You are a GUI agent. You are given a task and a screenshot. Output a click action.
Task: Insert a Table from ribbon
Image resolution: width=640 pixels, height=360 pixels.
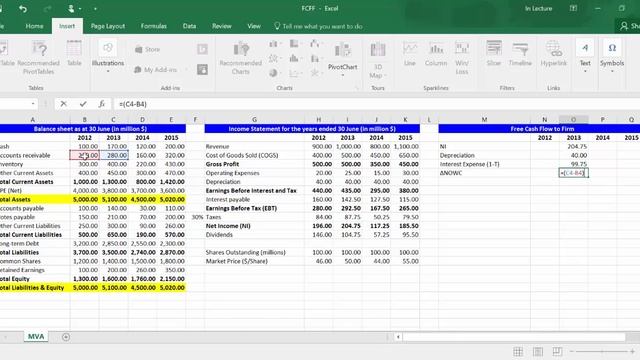tap(74, 53)
